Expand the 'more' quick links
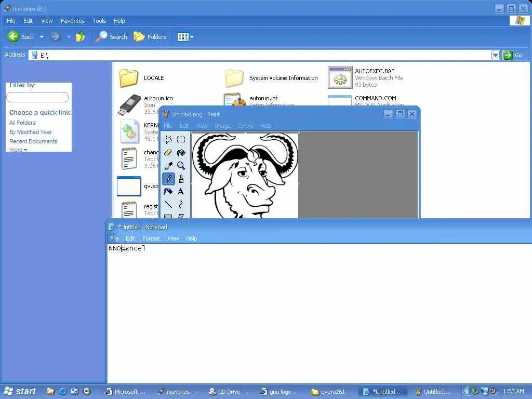Image resolution: width=532 pixels, height=399 pixels. pos(18,150)
